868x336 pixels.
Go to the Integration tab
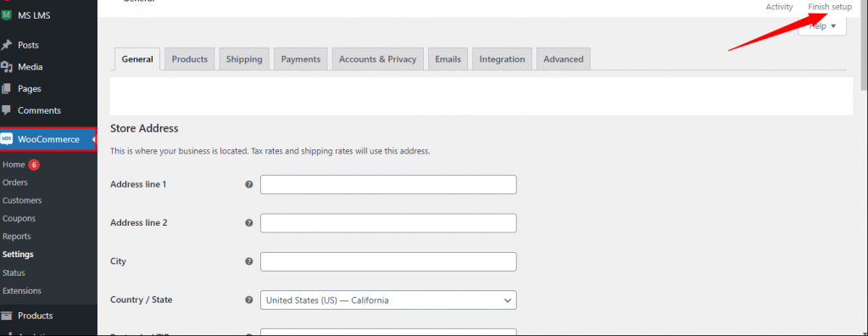coord(502,59)
